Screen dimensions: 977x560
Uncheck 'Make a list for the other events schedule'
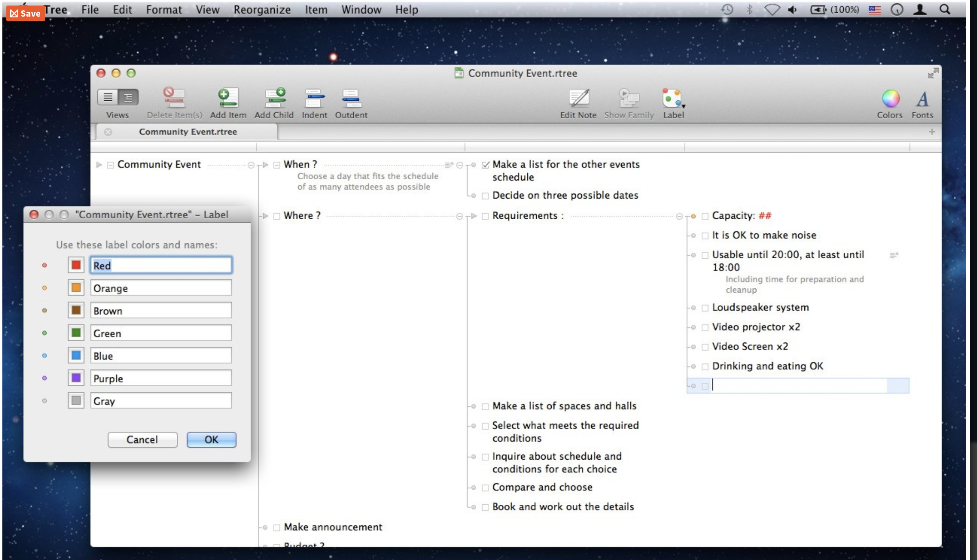[x=485, y=165]
